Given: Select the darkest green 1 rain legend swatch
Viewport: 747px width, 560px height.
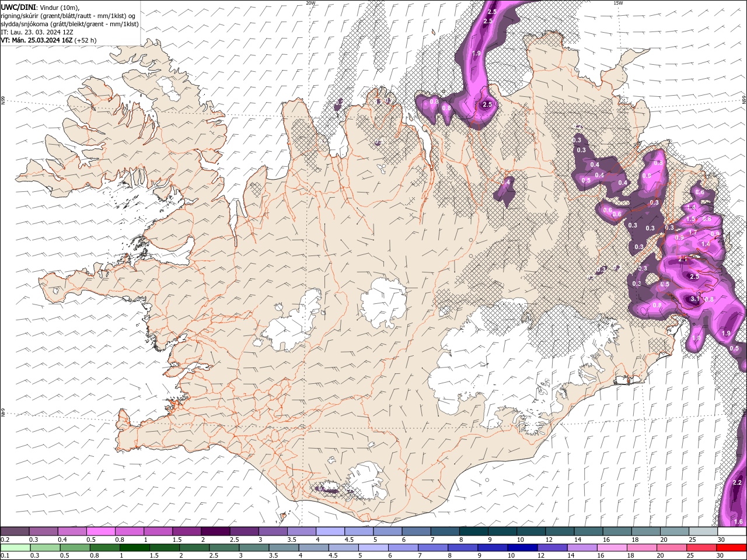Looking at the screenshot, I should pos(135,547).
